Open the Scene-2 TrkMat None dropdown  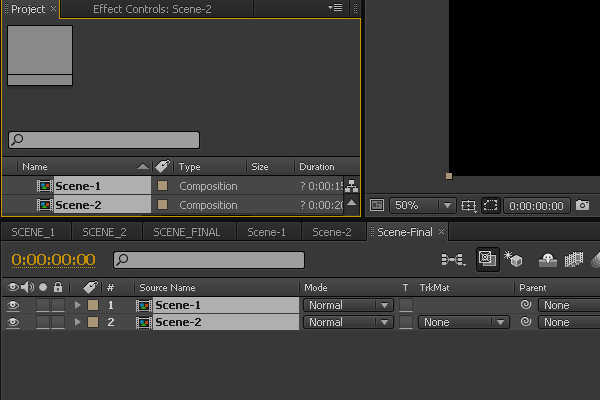[464, 322]
